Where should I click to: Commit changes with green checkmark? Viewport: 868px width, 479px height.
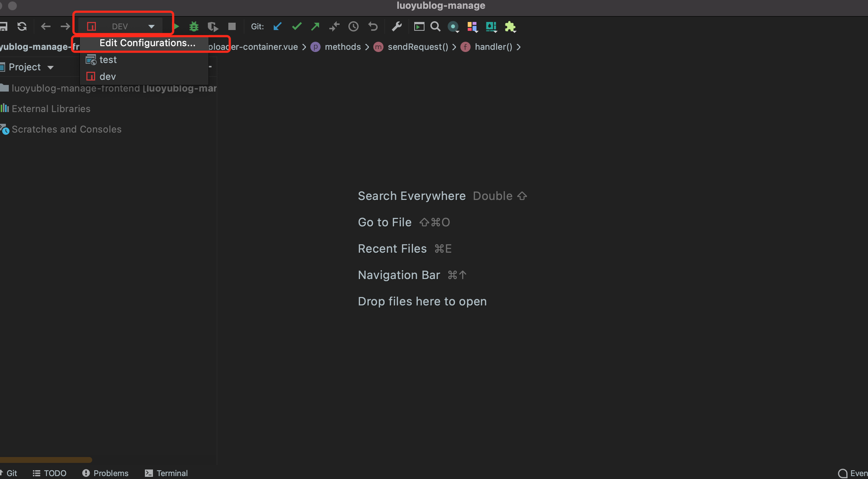[x=297, y=26]
